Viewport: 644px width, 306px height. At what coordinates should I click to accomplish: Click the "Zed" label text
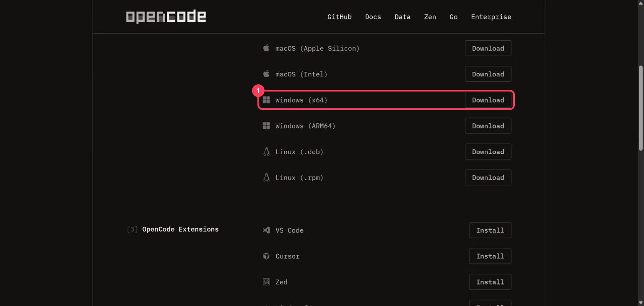tap(281, 282)
